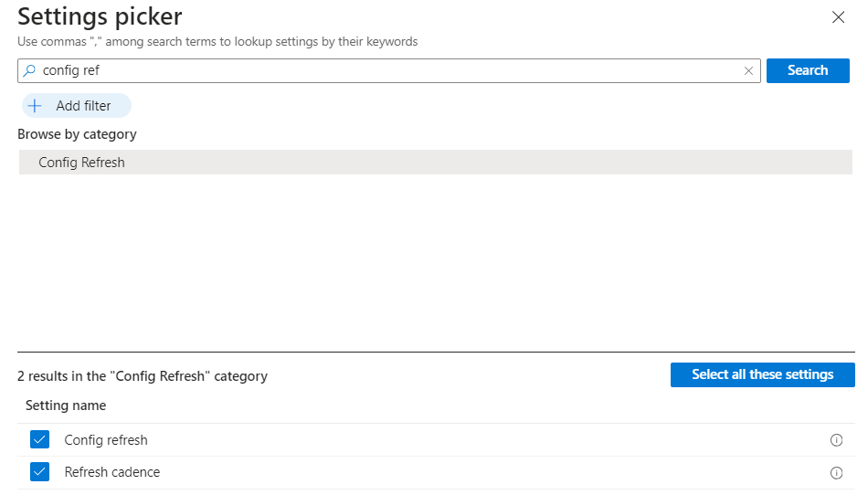Select the Config Refresh category
The width and height of the screenshot is (868, 495).
(82, 163)
